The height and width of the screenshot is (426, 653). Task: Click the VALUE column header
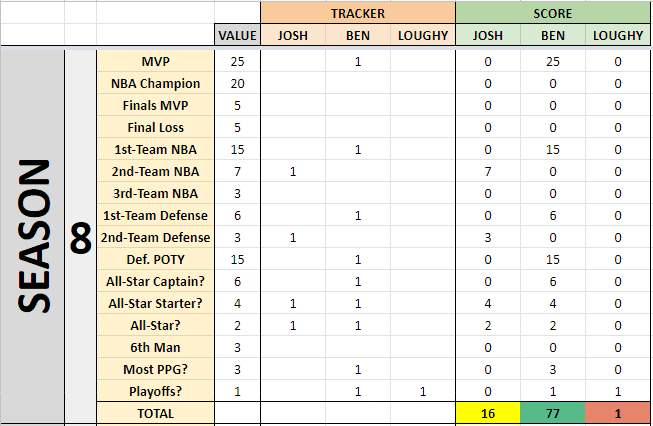[237, 35]
